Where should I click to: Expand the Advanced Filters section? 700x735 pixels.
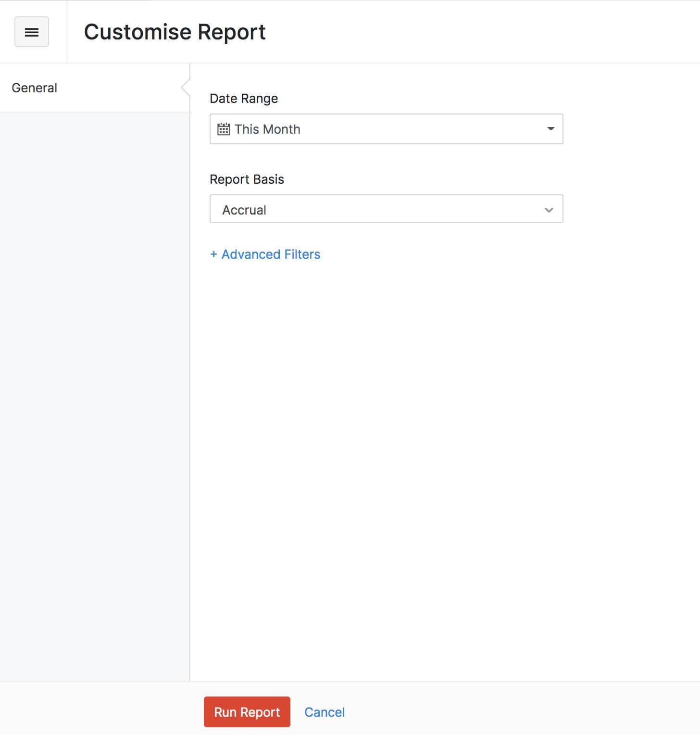[x=265, y=254]
